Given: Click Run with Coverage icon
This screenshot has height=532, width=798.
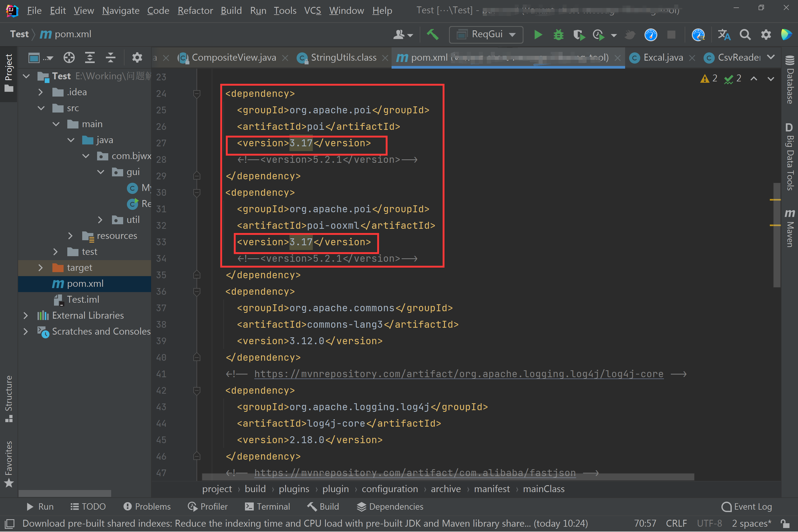Looking at the screenshot, I should coord(579,35).
